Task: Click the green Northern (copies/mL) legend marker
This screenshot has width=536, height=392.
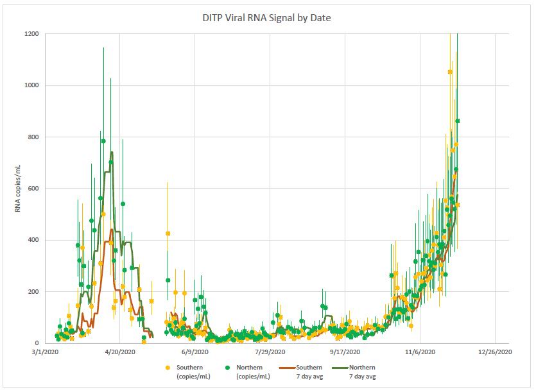Action: point(227,368)
